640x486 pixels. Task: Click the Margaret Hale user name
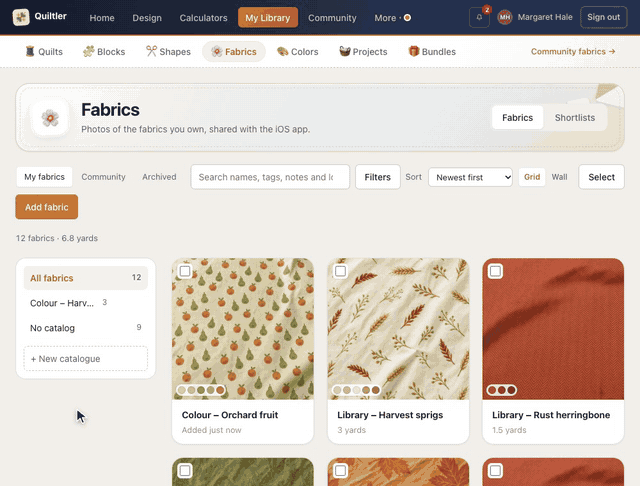pos(545,17)
